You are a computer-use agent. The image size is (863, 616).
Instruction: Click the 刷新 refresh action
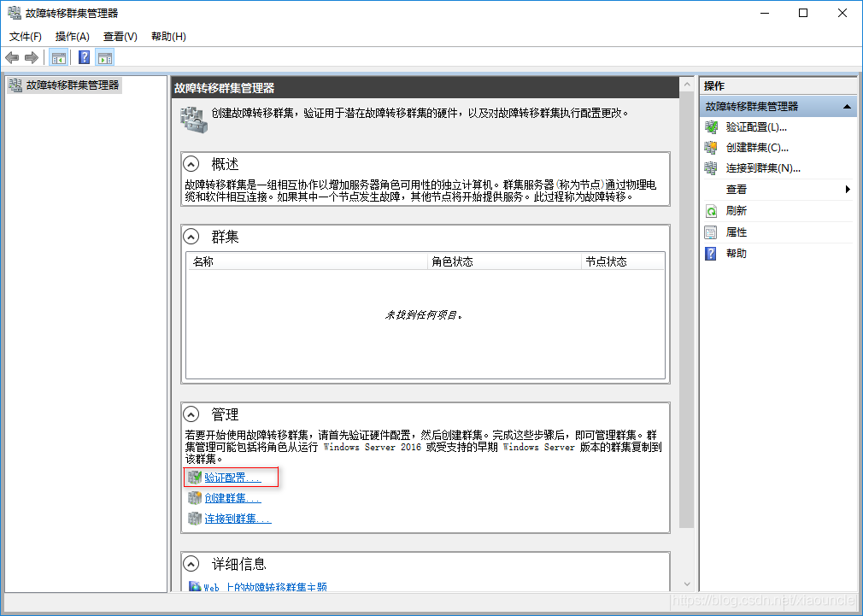point(736,211)
